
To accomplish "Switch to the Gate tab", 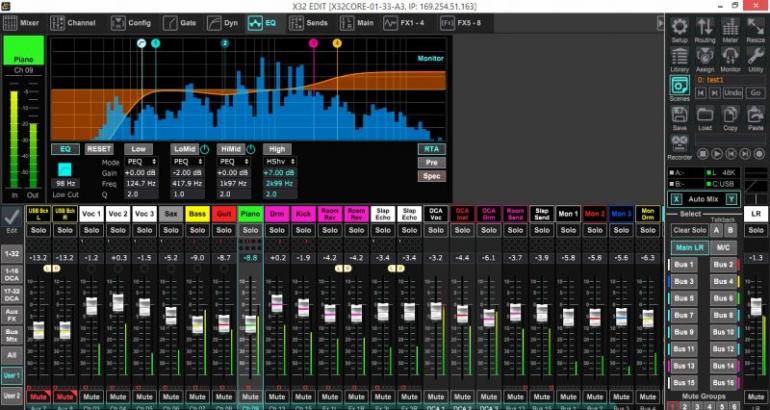I will pyautogui.click(x=180, y=23).
